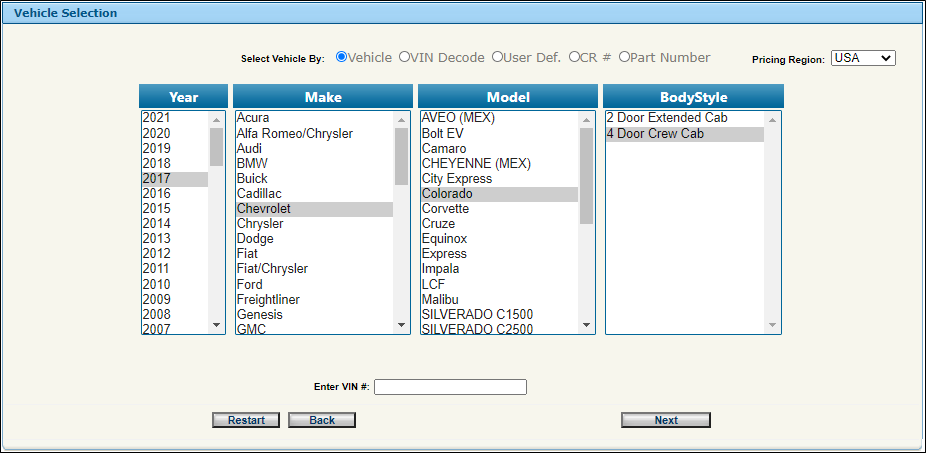This screenshot has width=926, height=453.
Task: Select year 2018
Action: (175, 164)
